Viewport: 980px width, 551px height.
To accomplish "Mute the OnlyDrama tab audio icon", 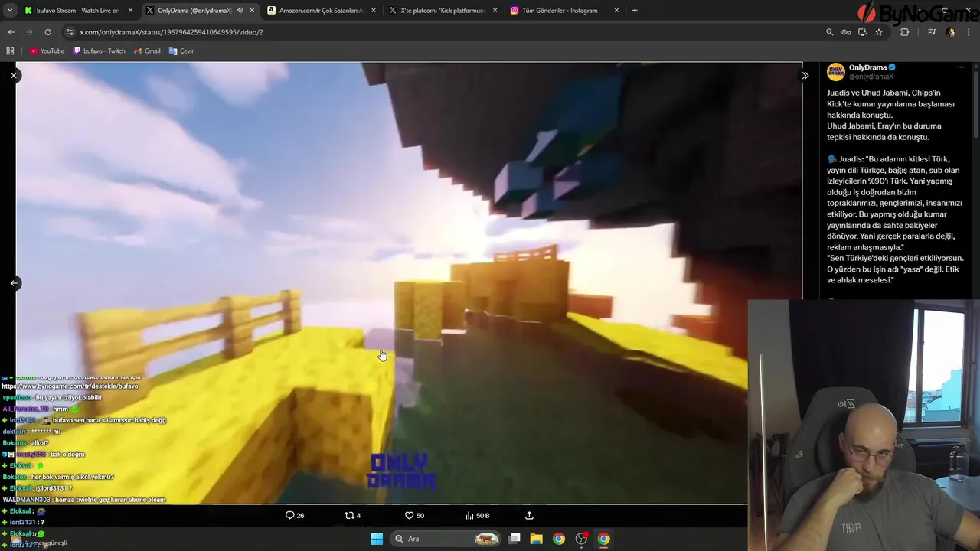I will [240, 11].
